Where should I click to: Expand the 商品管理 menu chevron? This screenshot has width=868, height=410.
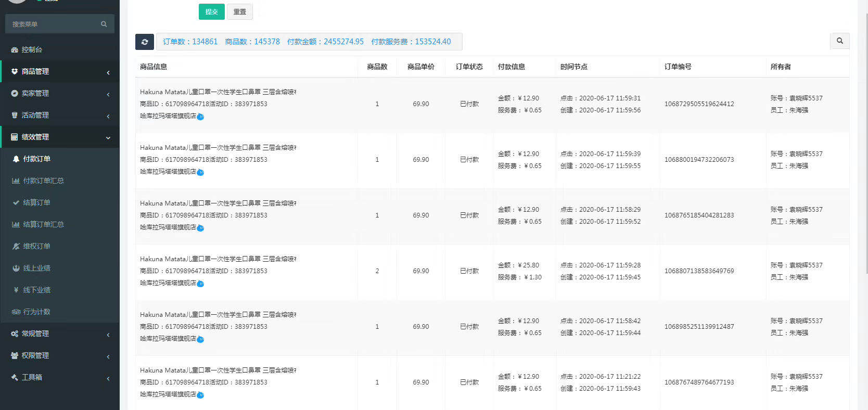pos(108,72)
